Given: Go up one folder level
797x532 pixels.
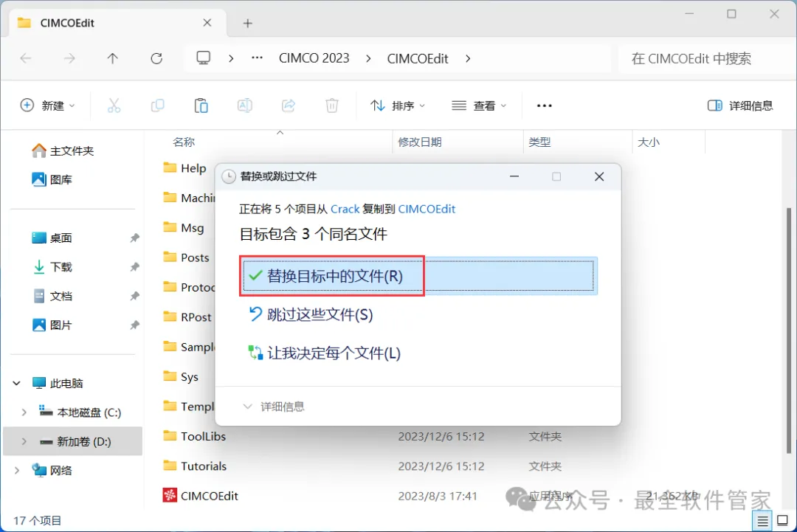Looking at the screenshot, I should pos(113,58).
